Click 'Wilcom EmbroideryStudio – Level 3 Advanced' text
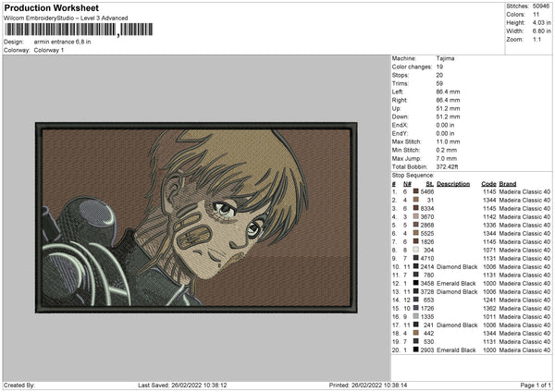 (x=66, y=18)
